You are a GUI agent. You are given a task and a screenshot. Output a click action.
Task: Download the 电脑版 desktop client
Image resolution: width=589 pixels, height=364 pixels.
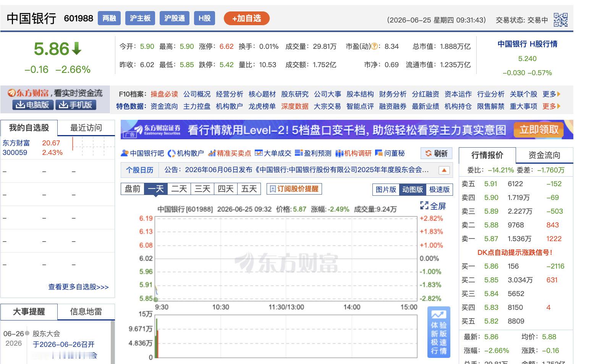coord(33,105)
